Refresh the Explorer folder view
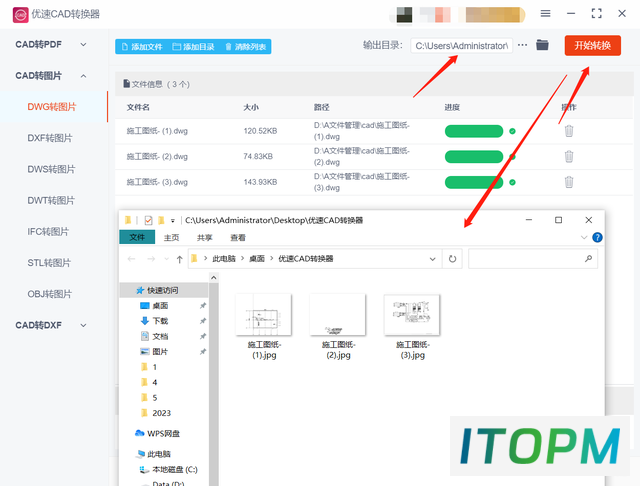 click(x=452, y=259)
